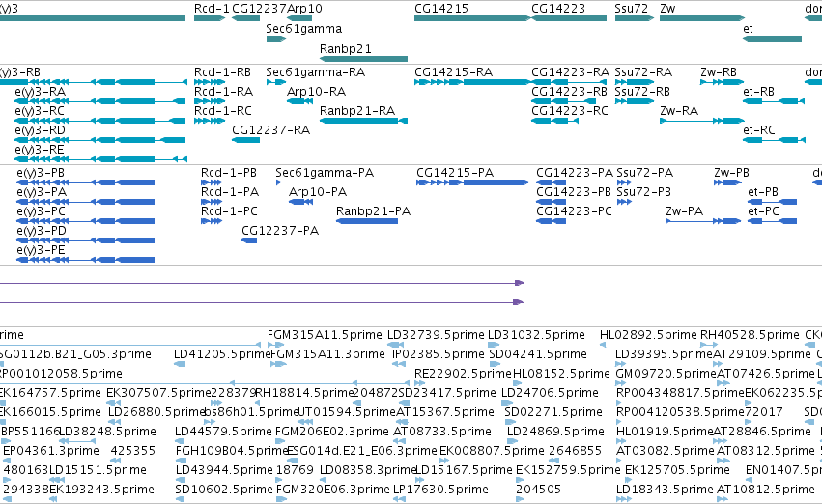Select the CG14223-RC transcript label
The image size is (822, 504).
click(569, 111)
